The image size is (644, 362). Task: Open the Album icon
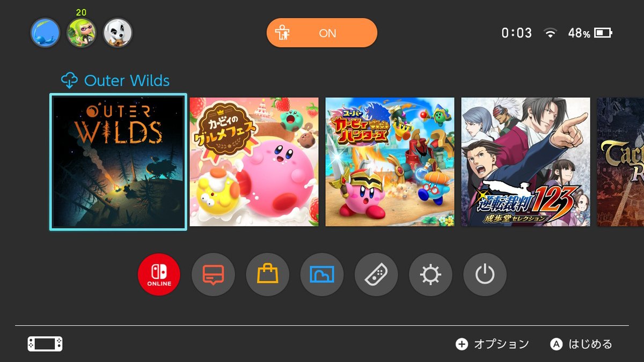tap(322, 275)
